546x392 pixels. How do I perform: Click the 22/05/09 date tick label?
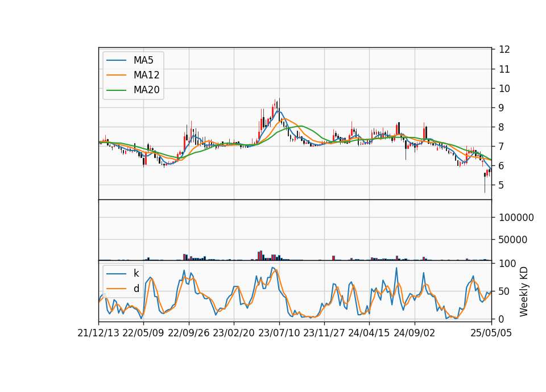143,333
